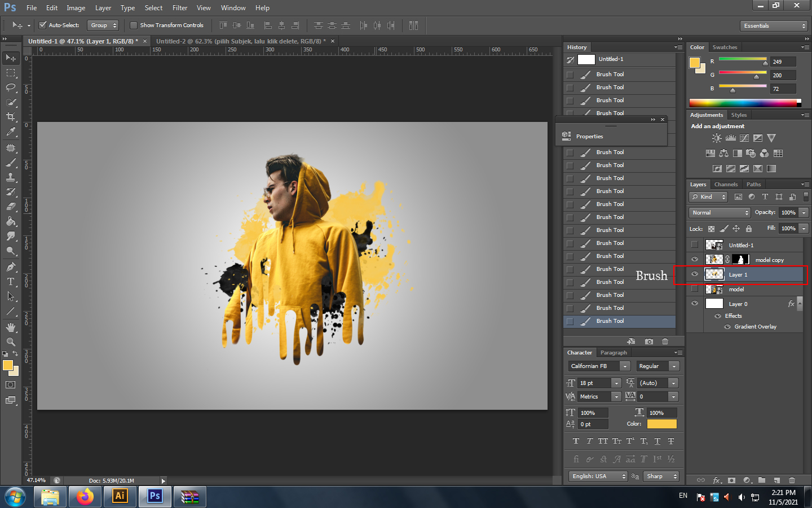Delete layer using trash icon
Viewport: 812px width, 508px height.
(792, 480)
